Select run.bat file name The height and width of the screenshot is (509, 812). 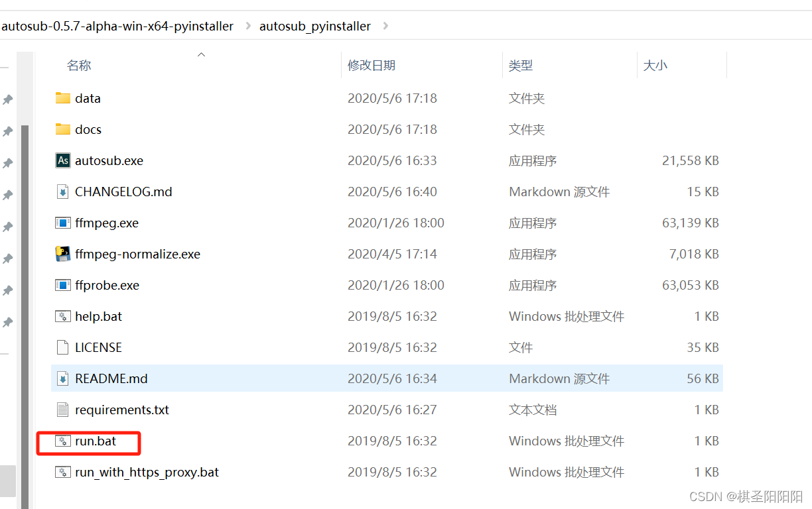pos(96,441)
